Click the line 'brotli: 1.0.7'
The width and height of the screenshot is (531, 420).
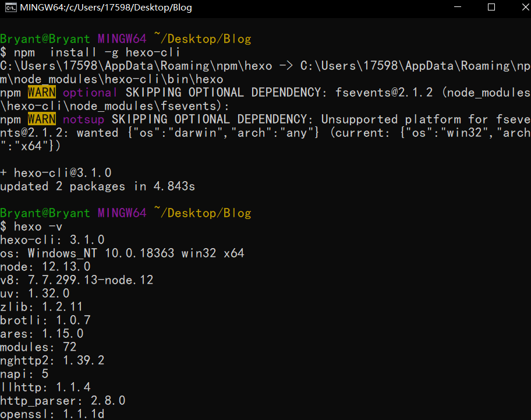coord(45,320)
